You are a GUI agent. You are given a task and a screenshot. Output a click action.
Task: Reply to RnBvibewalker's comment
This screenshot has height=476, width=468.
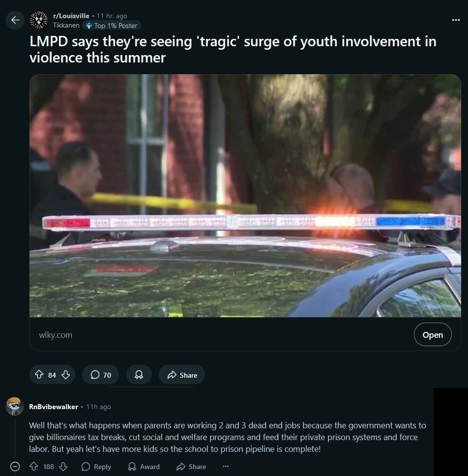(96, 467)
